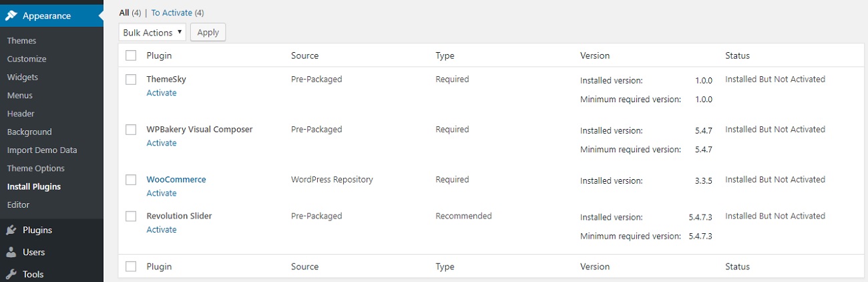The width and height of the screenshot is (868, 282).
Task: Select Install Plugins in sidebar
Action: [34, 186]
